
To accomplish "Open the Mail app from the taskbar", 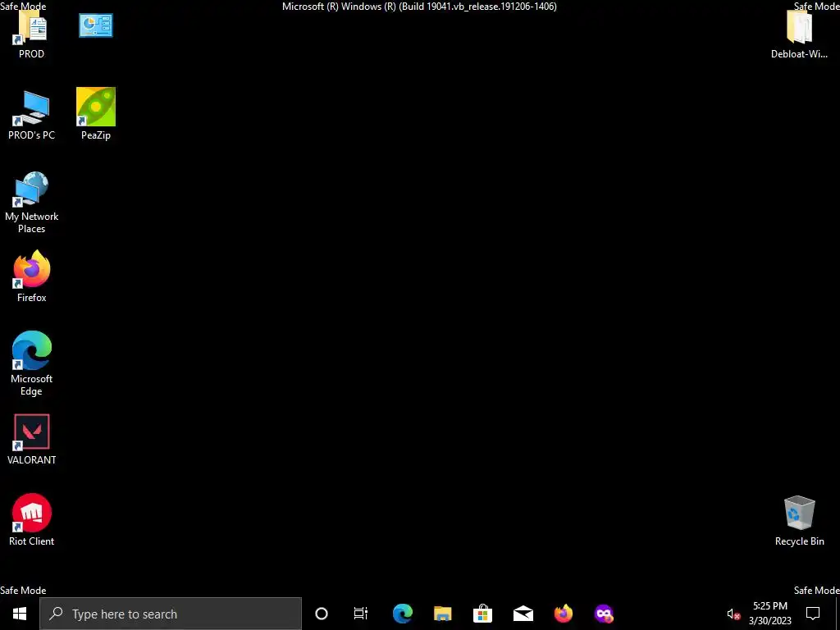I will (523, 614).
